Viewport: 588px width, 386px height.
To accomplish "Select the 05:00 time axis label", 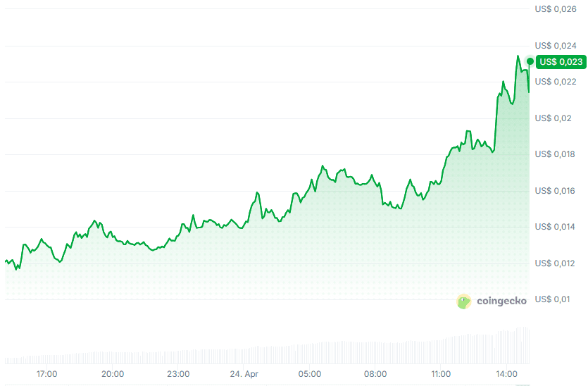I will pos(310,374).
